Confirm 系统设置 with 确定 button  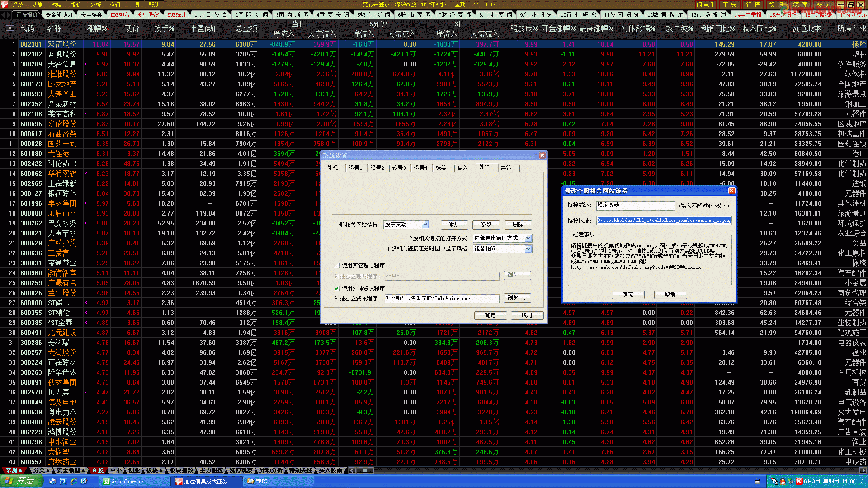point(490,315)
